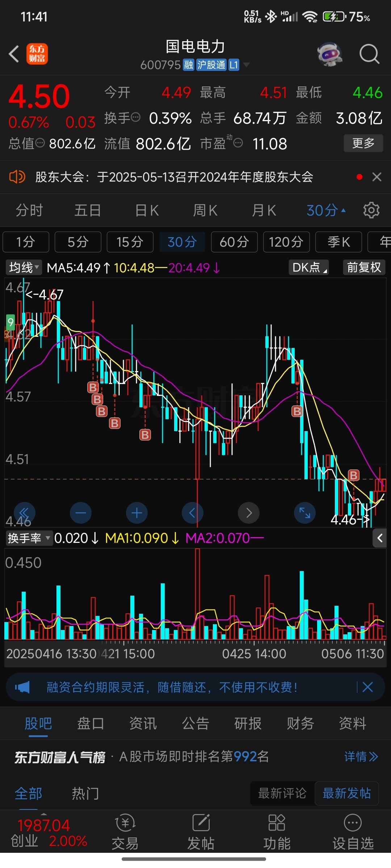Tap the L1 level badge
This screenshot has height=868, width=391.
click(234, 65)
